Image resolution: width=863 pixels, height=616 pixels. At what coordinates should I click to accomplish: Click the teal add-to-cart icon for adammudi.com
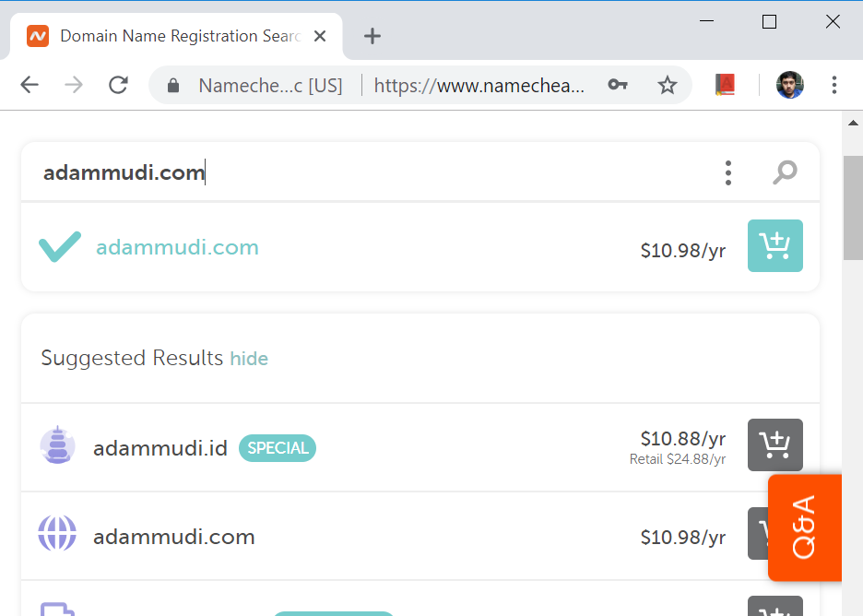[774, 246]
